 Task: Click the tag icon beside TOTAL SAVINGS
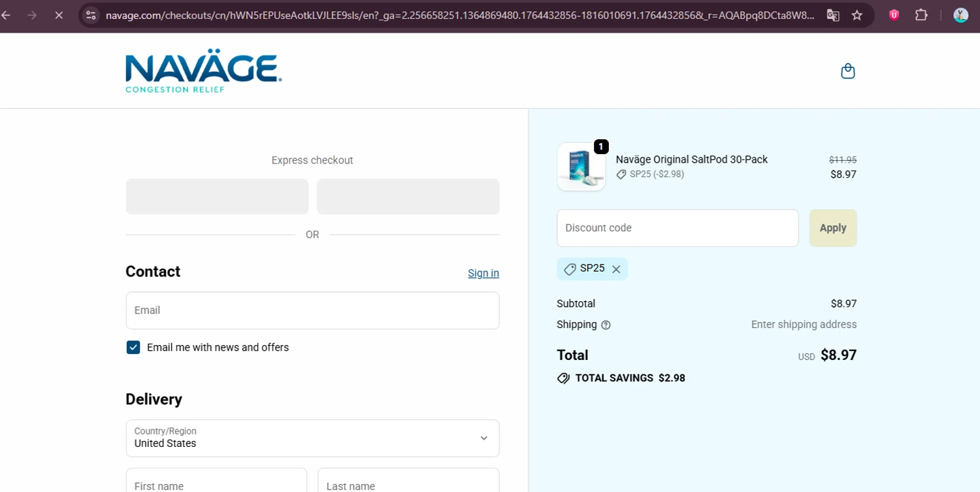click(x=563, y=378)
